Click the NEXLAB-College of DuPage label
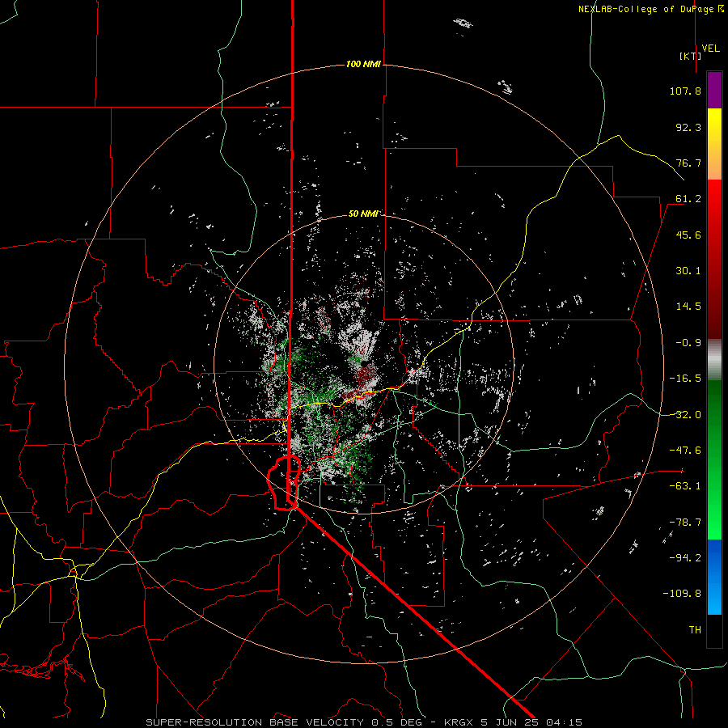The width and height of the screenshot is (728, 728). pyautogui.click(x=650, y=9)
